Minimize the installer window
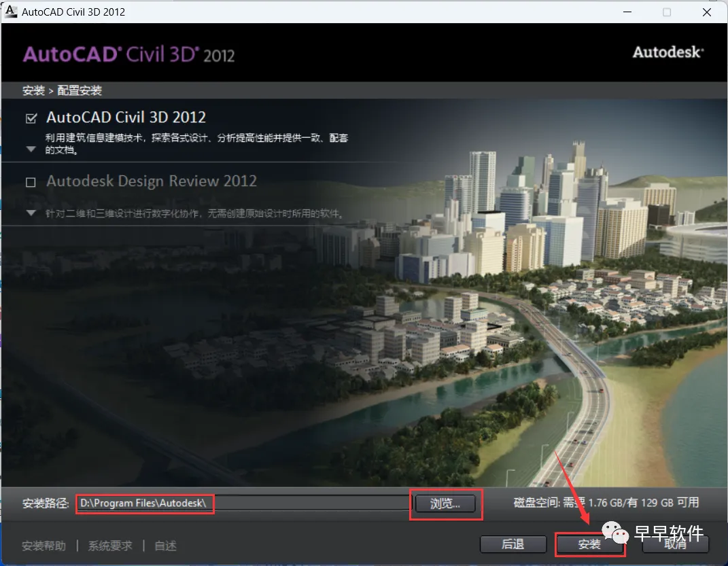Image resolution: width=728 pixels, height=566 pixels. [627, 12]
